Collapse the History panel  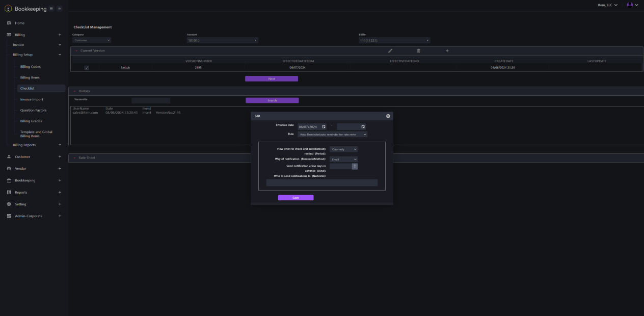[x=74, y=91]
